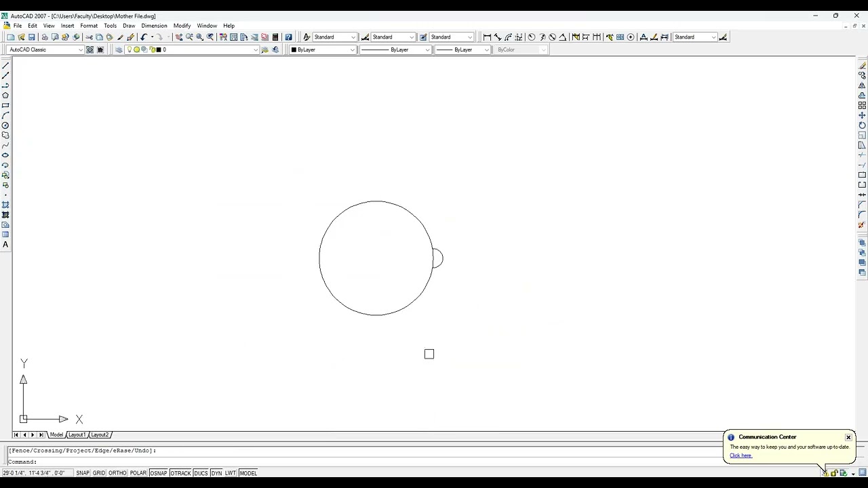This screenshot has width=868, height=488.
Task: Toggle OSNAP in status bar
Action: (159, 473)
